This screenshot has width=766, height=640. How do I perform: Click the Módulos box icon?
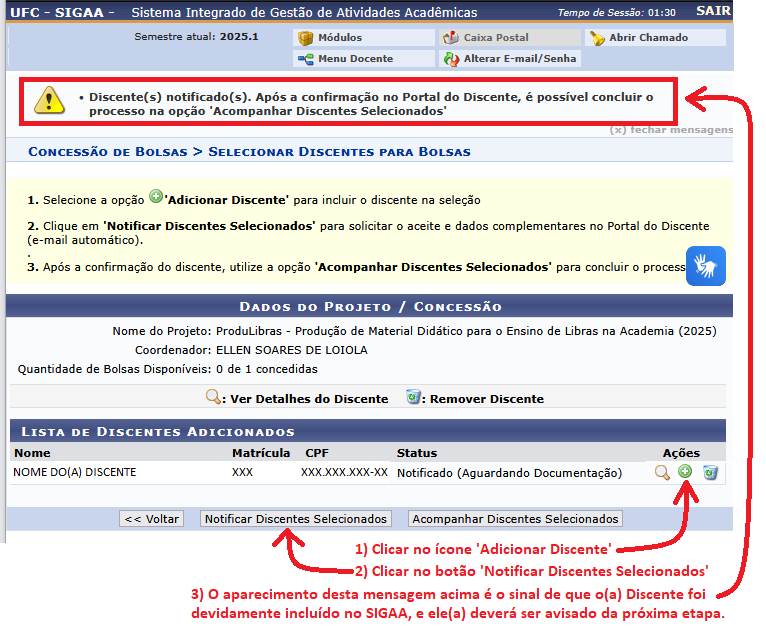pos(306,38)
